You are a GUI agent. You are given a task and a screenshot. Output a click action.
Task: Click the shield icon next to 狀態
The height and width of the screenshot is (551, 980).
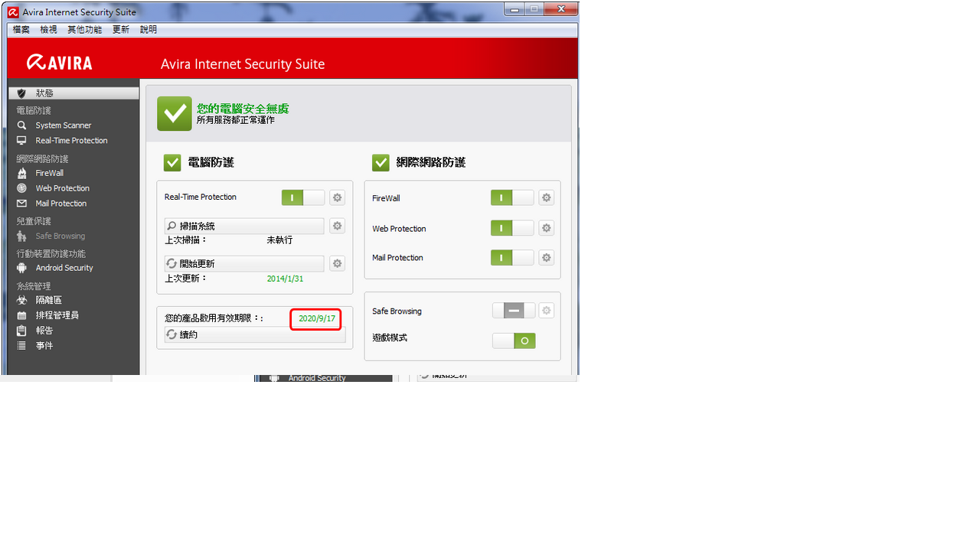[x=21, y=93]
